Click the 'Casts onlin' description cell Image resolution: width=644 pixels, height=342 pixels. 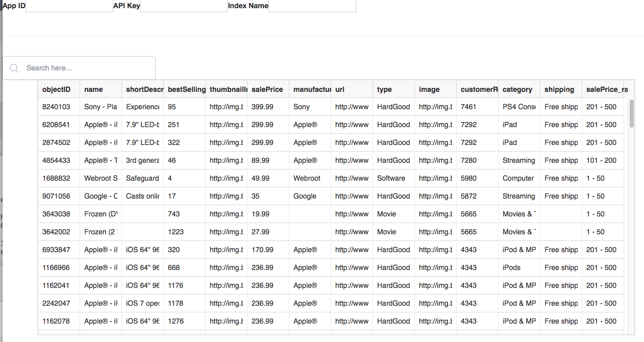pyautogui.click(x=142, y=196)
